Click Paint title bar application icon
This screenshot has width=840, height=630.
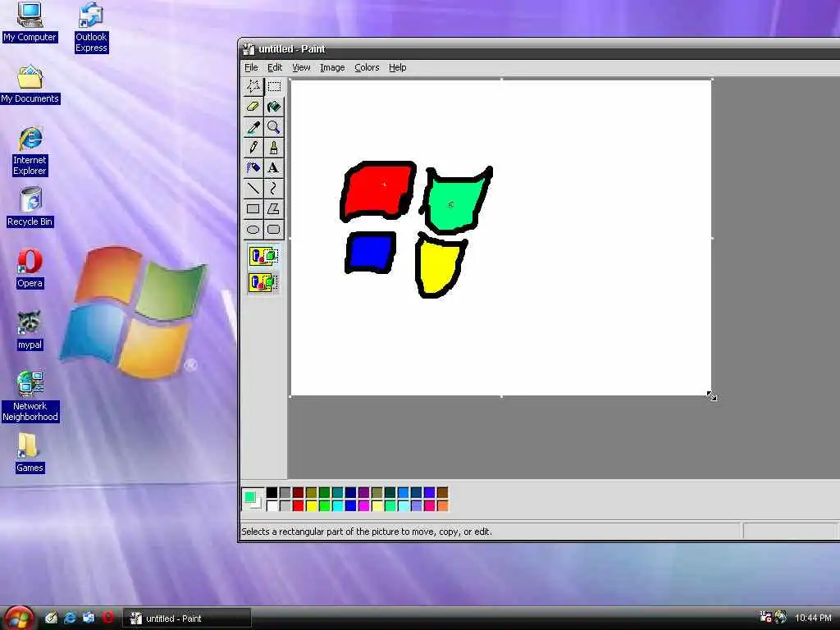[248, 49]
